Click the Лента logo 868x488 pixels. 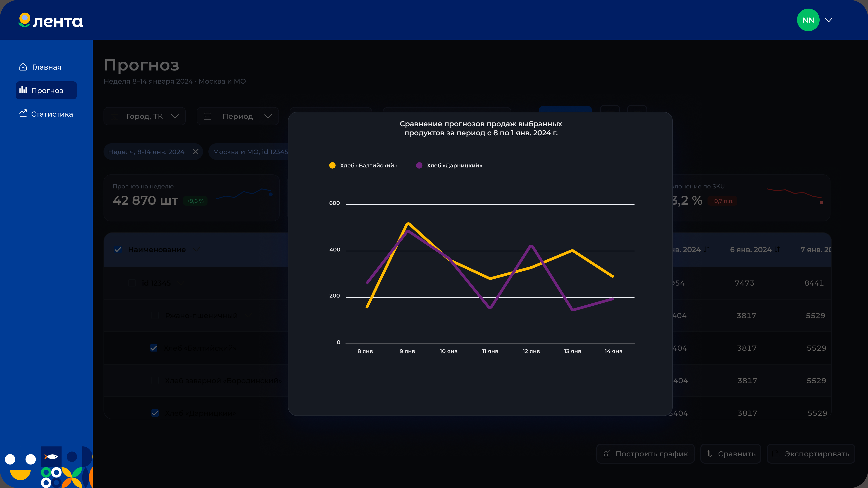click(51, 20)
